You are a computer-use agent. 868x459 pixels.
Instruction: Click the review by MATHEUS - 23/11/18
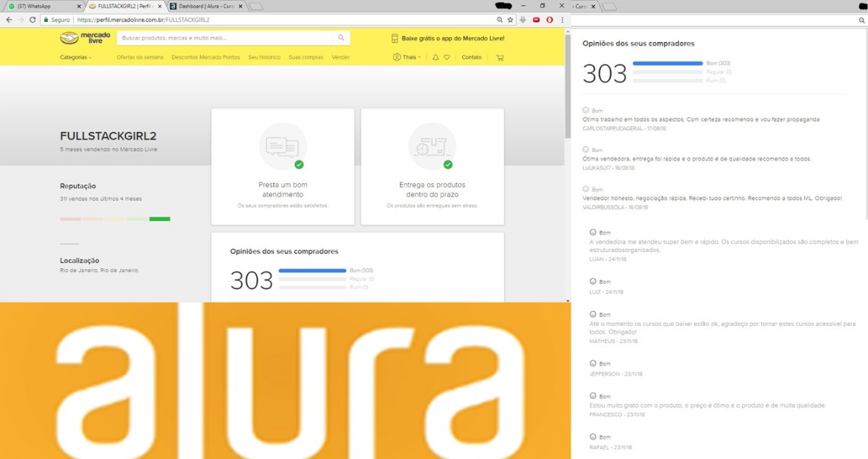(x=723, y=327)
